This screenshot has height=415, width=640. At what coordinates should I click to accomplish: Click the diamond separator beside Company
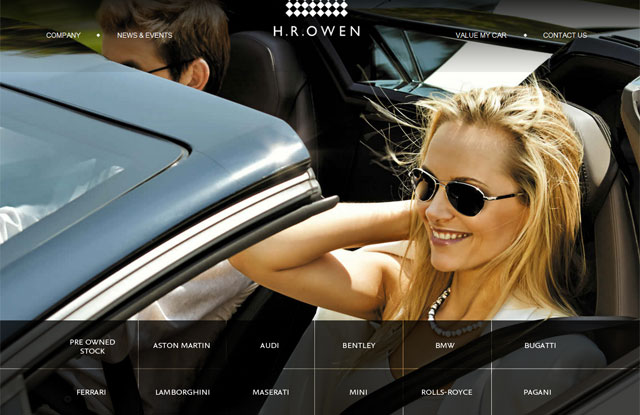[x=98, y=35]
